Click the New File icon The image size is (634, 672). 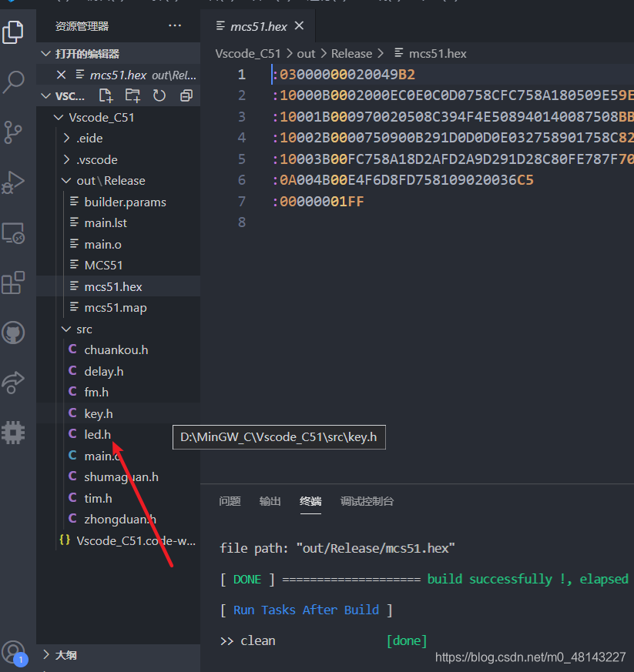coord(106,95)
